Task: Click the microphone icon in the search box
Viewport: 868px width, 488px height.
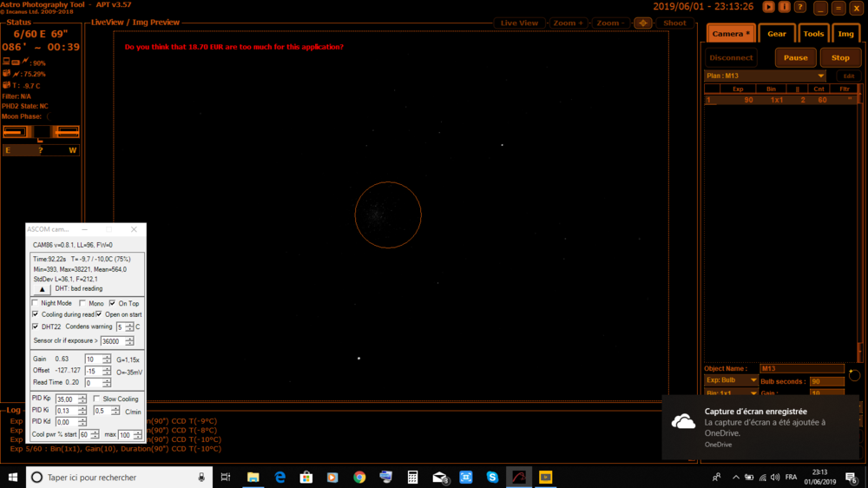Action: point(201,477)
